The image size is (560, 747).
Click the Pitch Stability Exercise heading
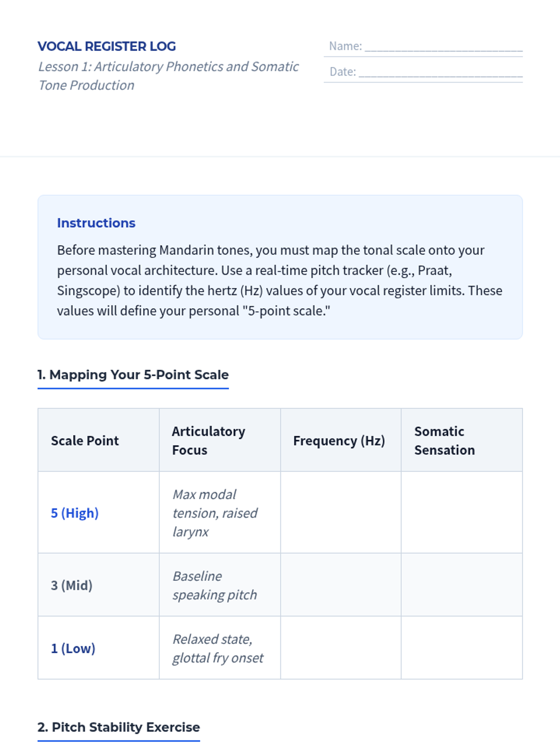coord(119,727)
